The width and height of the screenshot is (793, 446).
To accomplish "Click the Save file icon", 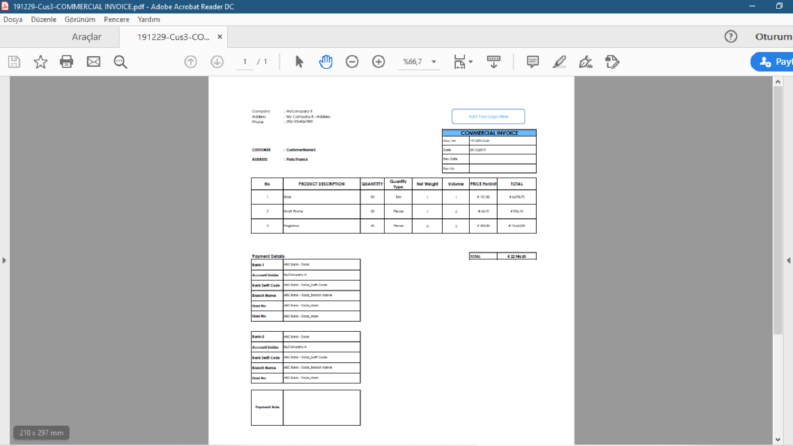I will click(14, 62).
